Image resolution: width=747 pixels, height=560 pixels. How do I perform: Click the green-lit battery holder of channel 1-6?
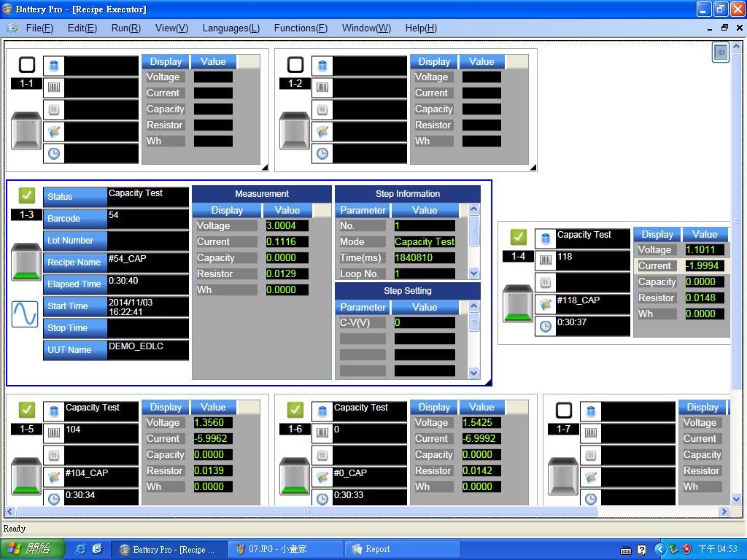(295, 476)
